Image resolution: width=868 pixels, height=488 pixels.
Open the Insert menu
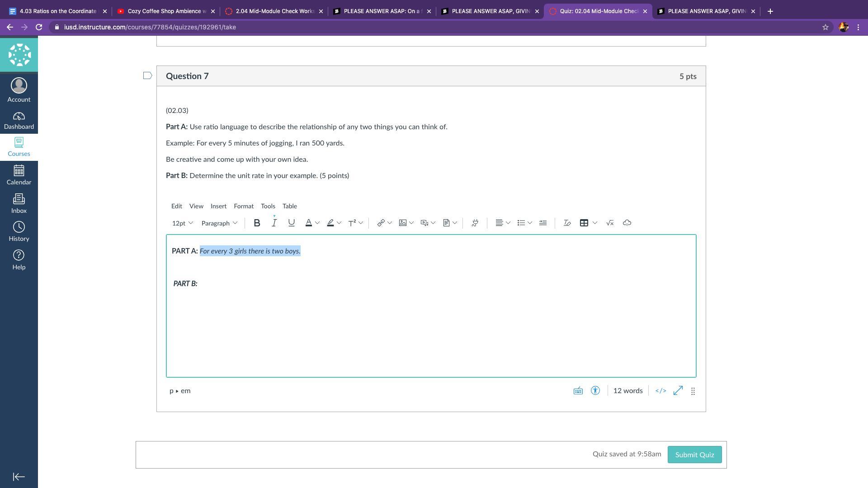point(218,206)
